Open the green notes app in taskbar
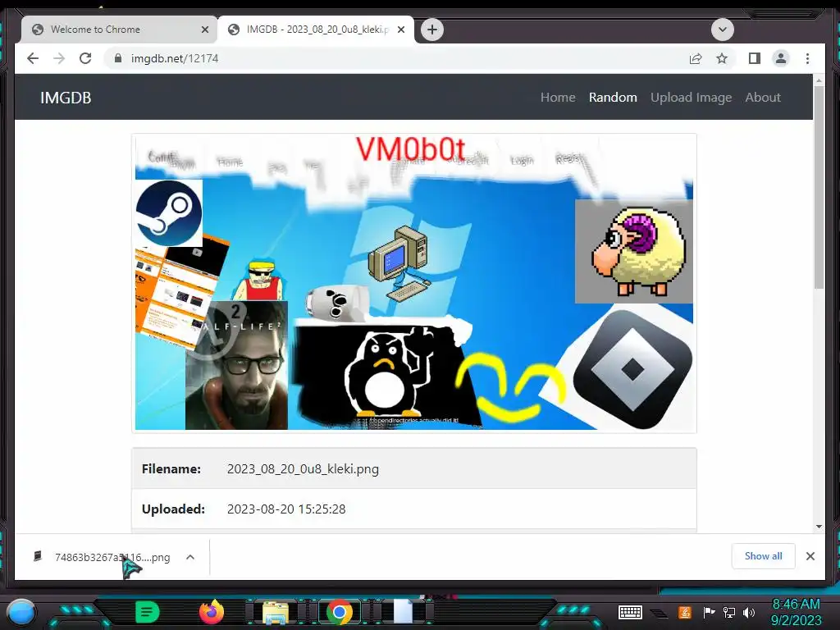This screenshot has width=840, height=630. tap(147, 612)
